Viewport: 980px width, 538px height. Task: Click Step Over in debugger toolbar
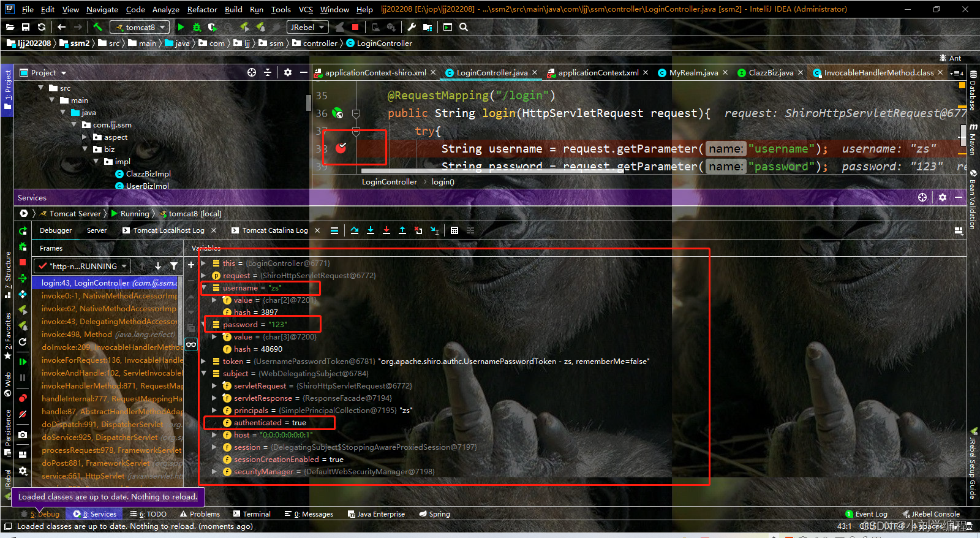tap(355, 230)
